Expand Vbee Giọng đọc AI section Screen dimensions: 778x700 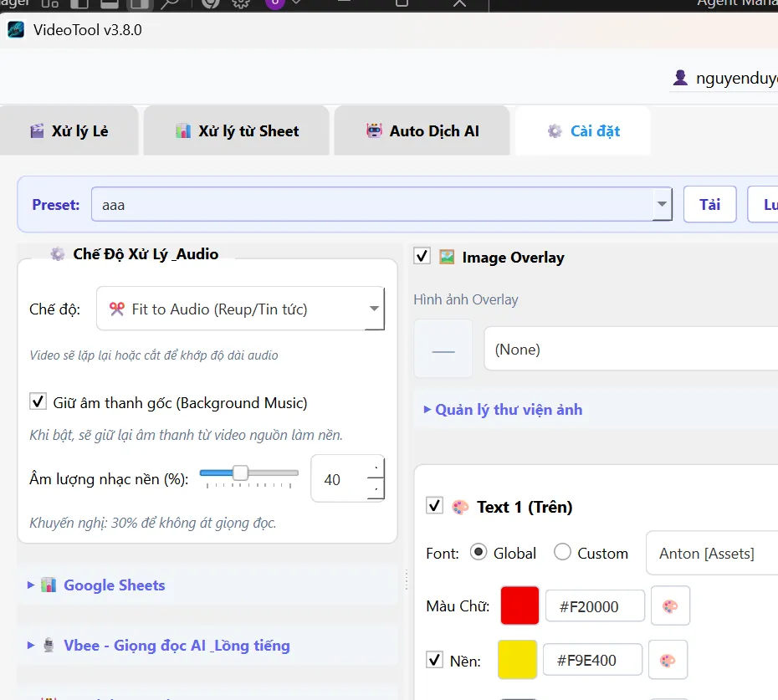coord(177,646)
